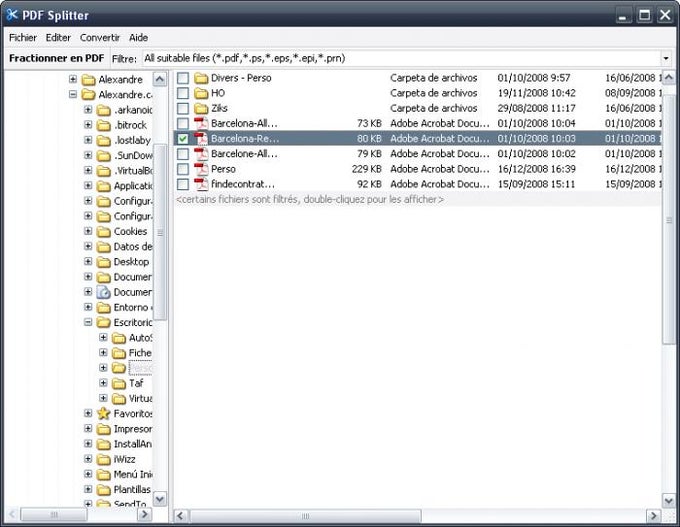680x527 pixels.
Task: Open the Filtre dropdown arrow
Action: click(x=666, y=58)
